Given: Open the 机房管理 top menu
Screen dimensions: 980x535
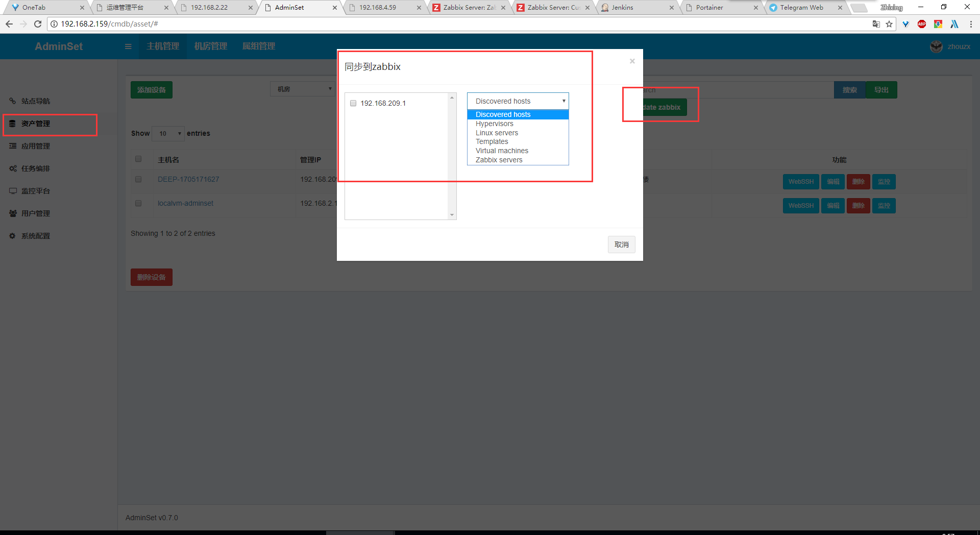Looking at the screenshot, I should [x=211, y=46].
